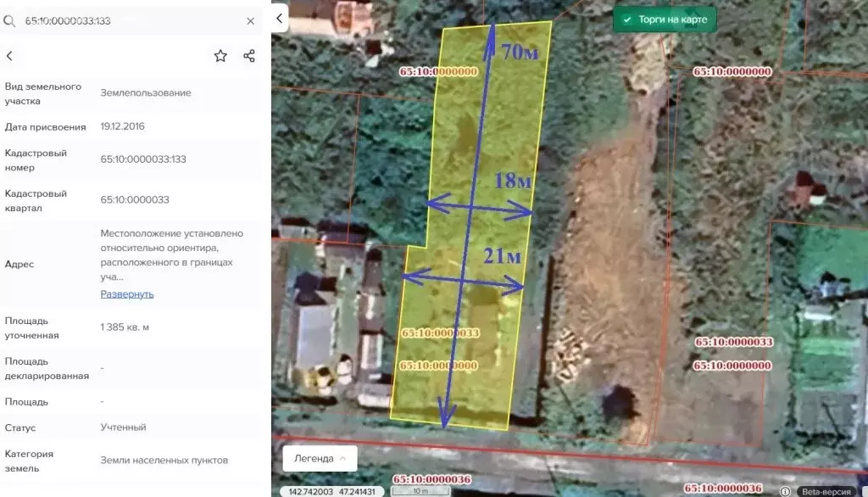Click the search magnifier icon
Viewport: 868px width, 497px height.
[10, 20]
